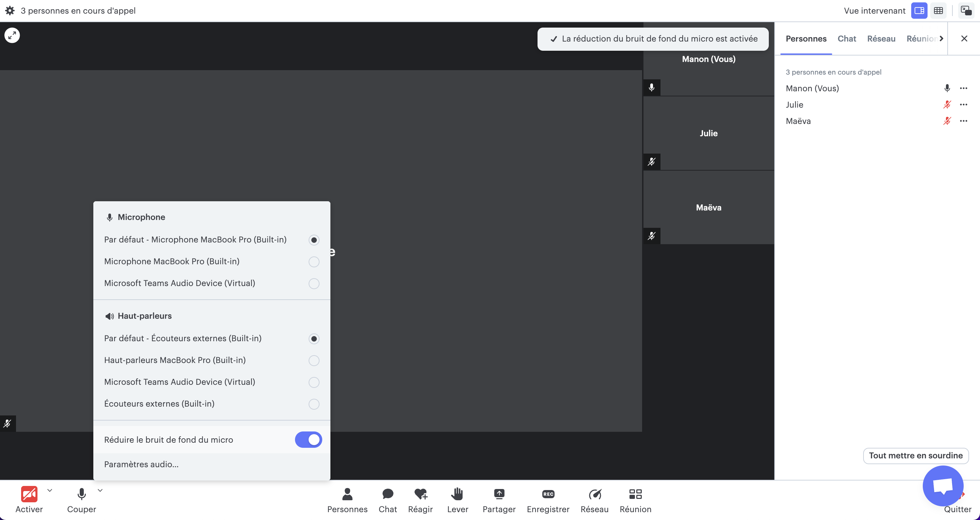This screenshot has height=520, width=980.
Task: Click Manon (Vous) name in participant list
Action: tap(812, 88)
